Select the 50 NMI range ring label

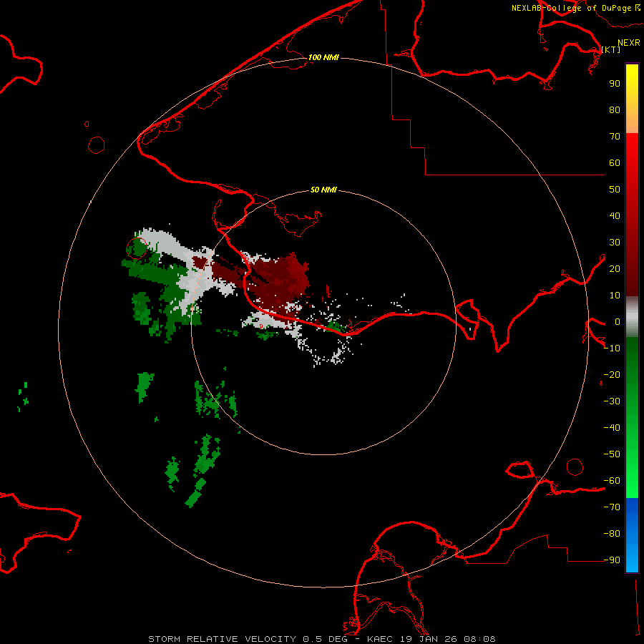(323, 190)
